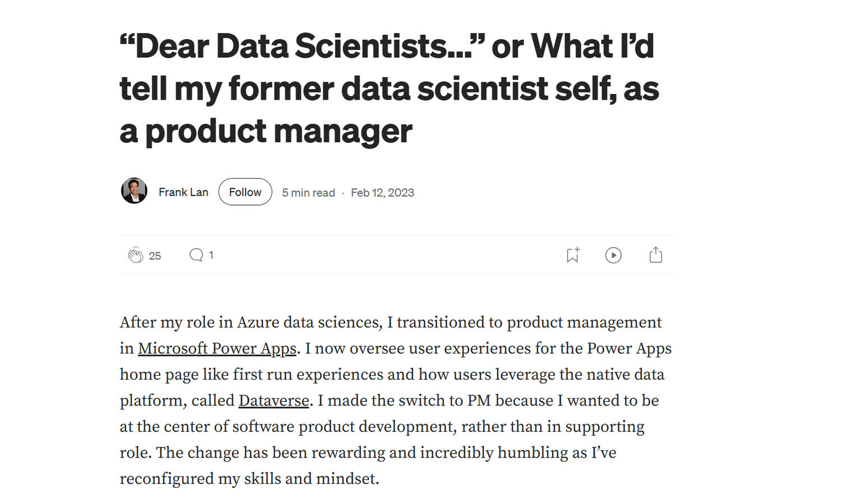Select the article title text
This screenshot has width=858, height=504.
tap(387, 88)
